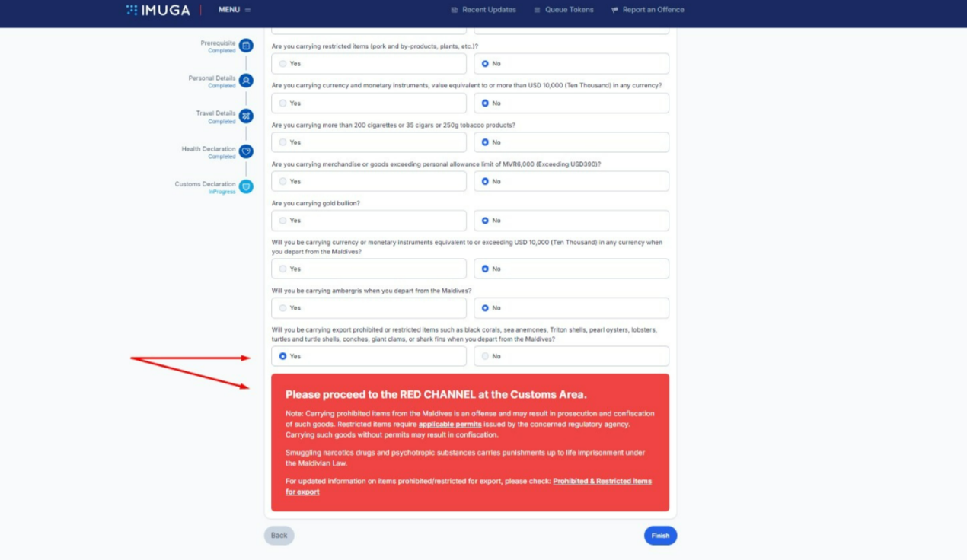Select the Prerequisite step icon
The width and height of the screenshot is (967, 560).
coord(246,46)
